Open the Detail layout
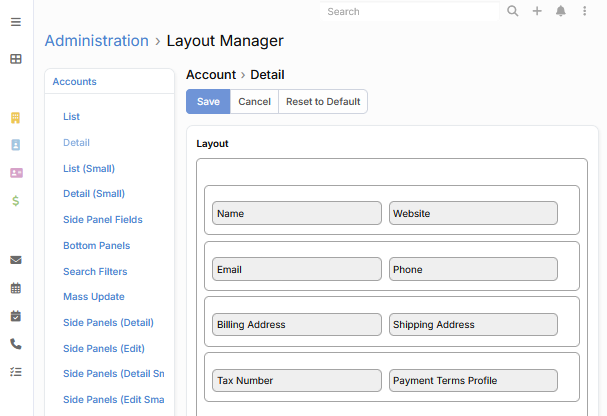The image size is (607, 416). tap(76, 143)
